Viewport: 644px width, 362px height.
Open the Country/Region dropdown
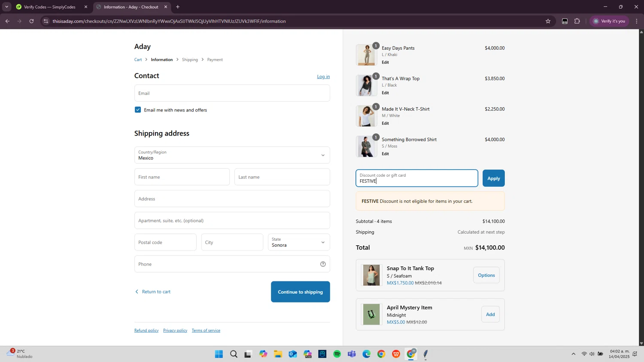[232, 155]
